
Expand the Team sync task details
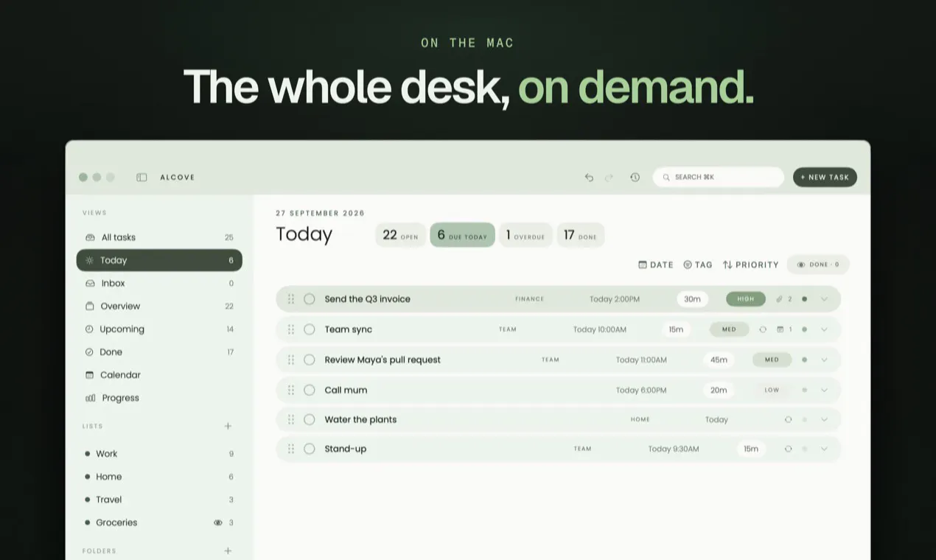click(x=824, y=329)
